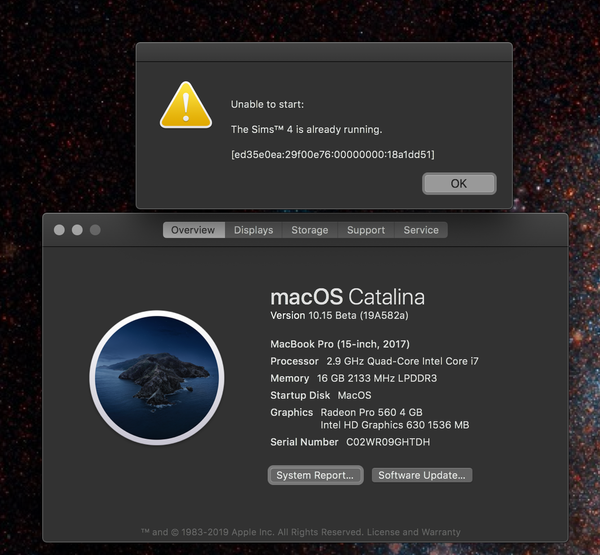This screenshot has width=600, height=555.
Task: Show the Service tab
Action: tap(421, 230)
